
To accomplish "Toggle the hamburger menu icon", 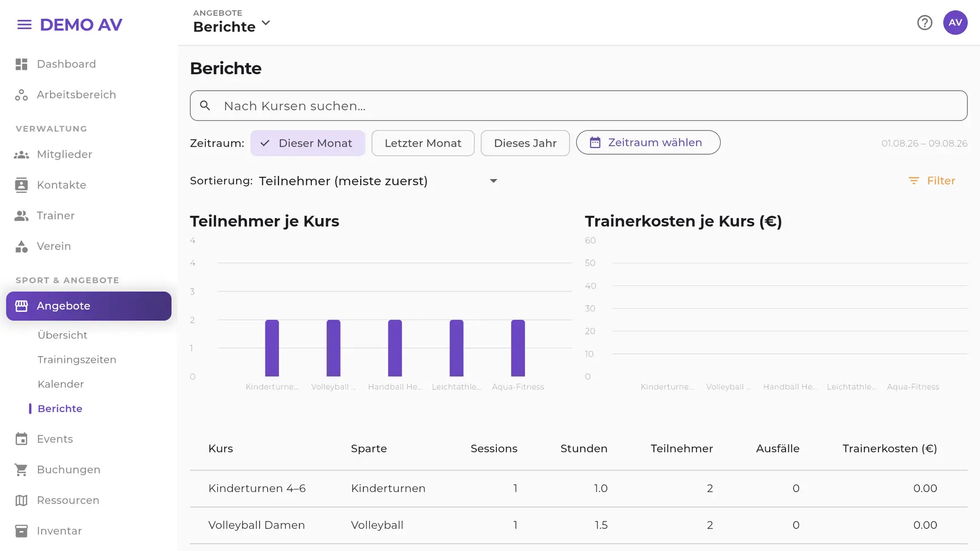I will tap(24, 24).
